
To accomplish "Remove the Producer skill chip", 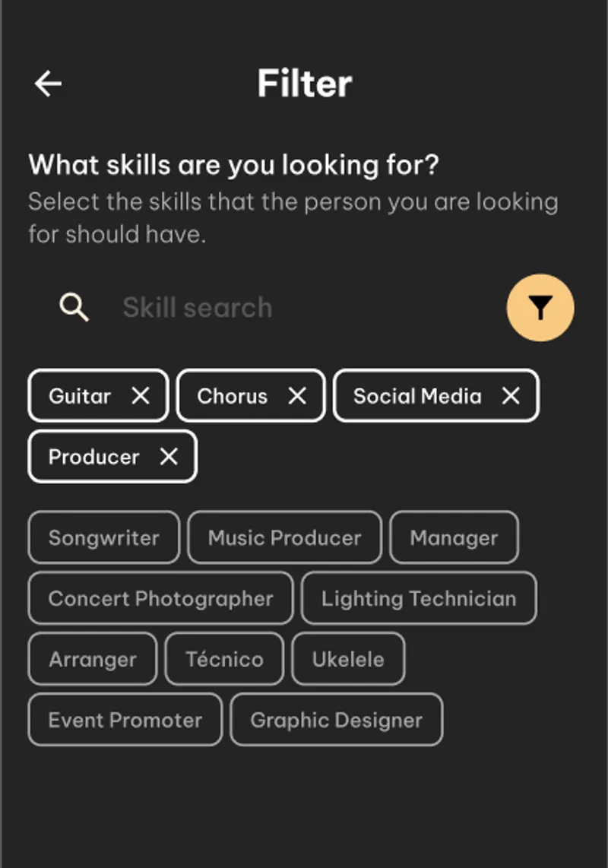I will click(x=169, y=457).
